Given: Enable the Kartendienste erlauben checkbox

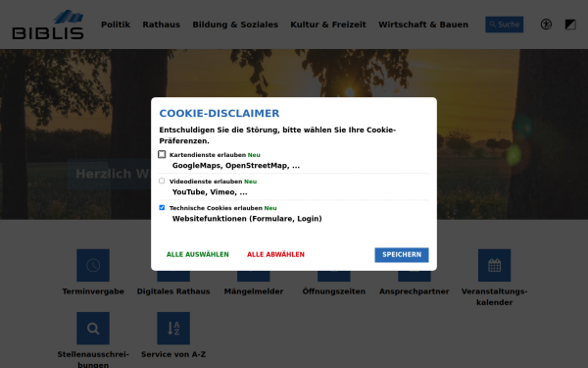Looking at the screenshot, I should pos(162,154).
